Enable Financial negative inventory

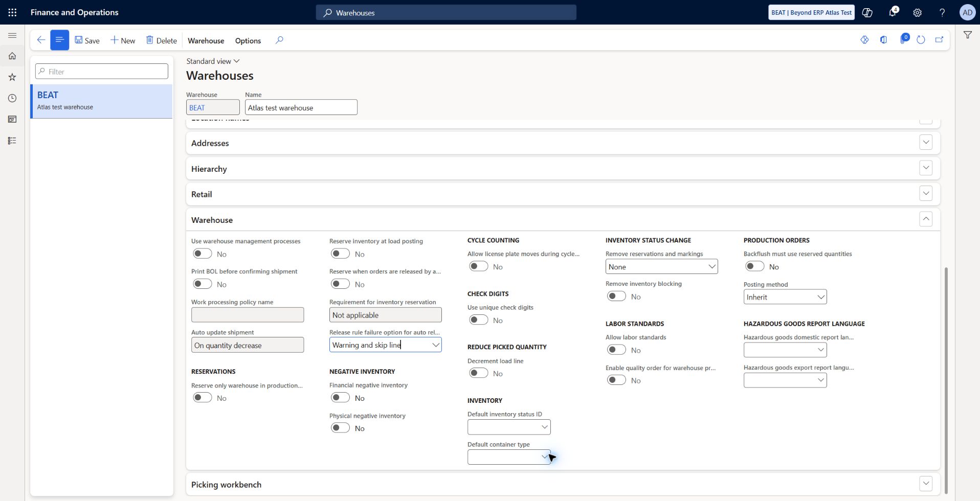click(341, 398)
